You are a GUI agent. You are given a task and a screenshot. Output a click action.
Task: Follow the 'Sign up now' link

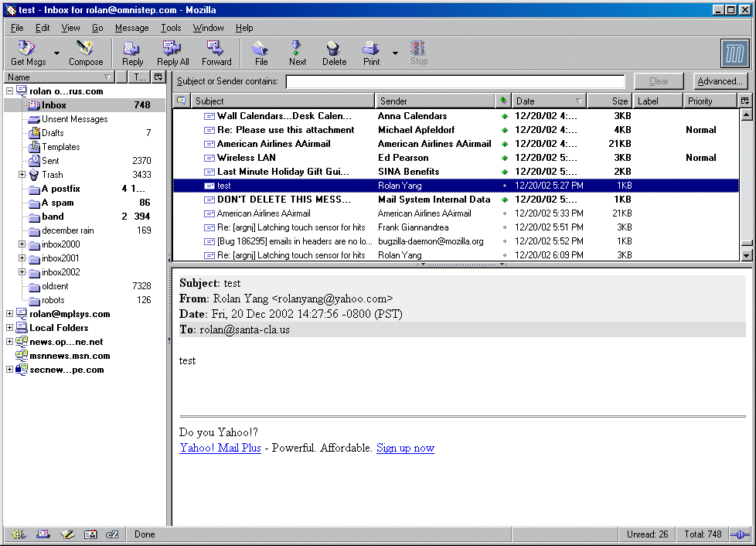pos(405,448)
